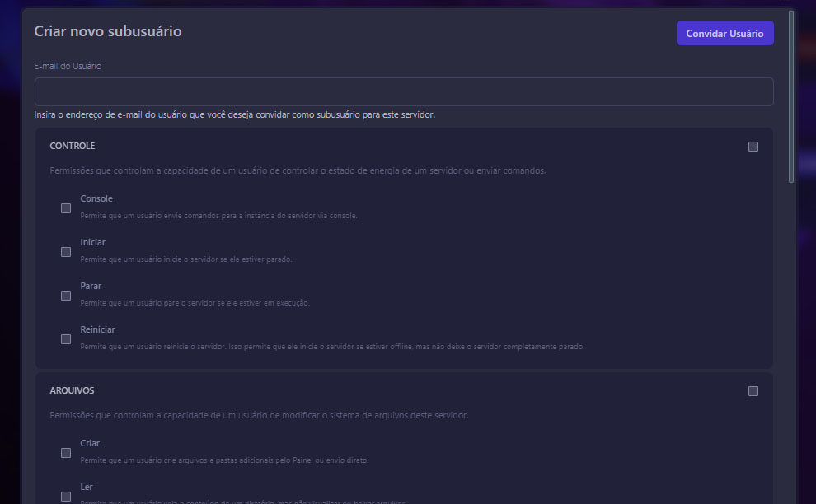816x504 pixels.
Task: Click the Parar permission title
Action: click(x=90, y=285)
